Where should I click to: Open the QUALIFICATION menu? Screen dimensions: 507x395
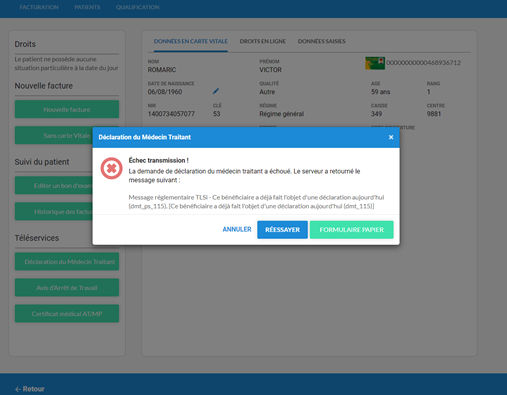point(138,7)
